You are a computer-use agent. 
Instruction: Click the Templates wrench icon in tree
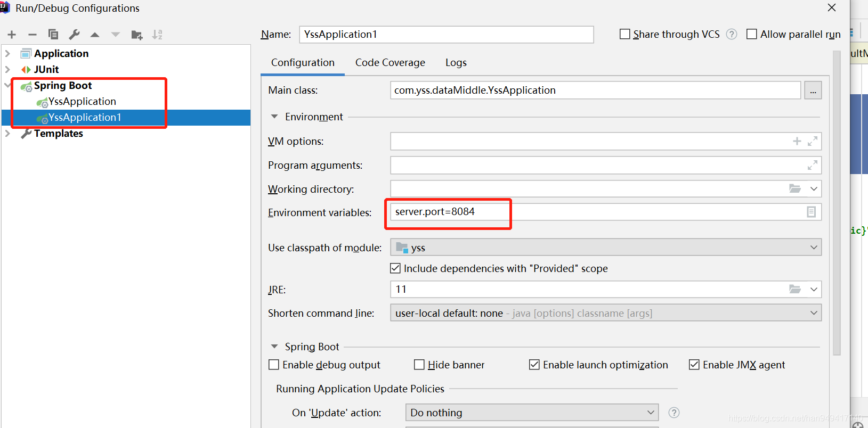(x=26, y=134)
